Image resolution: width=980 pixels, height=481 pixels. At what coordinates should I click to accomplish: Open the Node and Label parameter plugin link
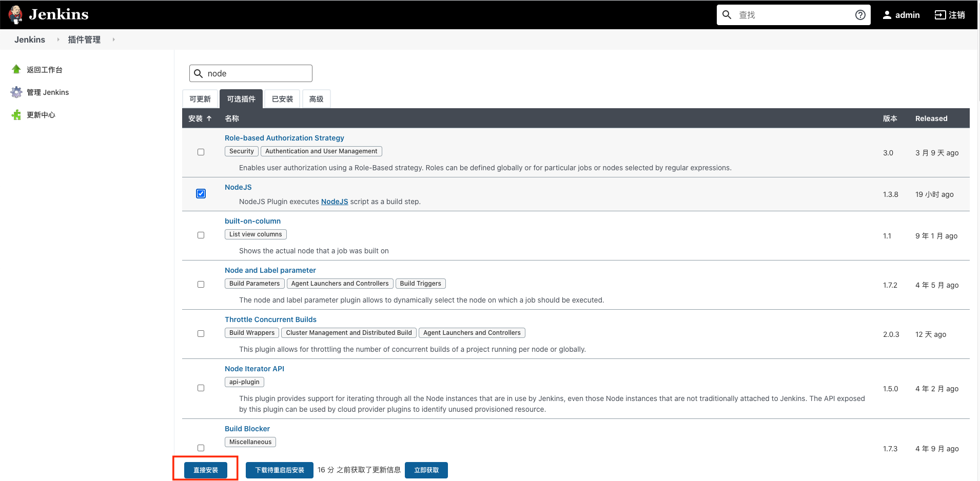(270, 270)
